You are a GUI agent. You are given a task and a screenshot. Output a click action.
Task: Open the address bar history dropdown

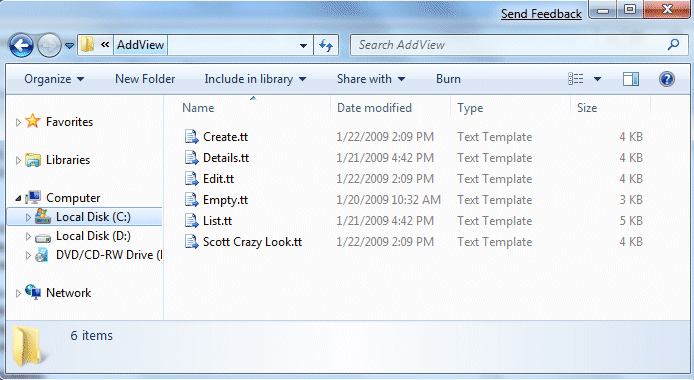point(303,45)
